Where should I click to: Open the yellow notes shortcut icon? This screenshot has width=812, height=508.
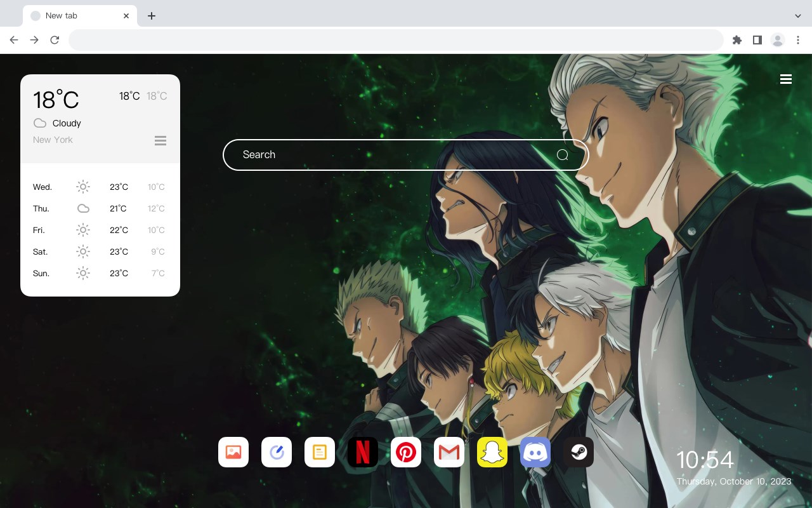pyautogui.click(x=320, y=452)
